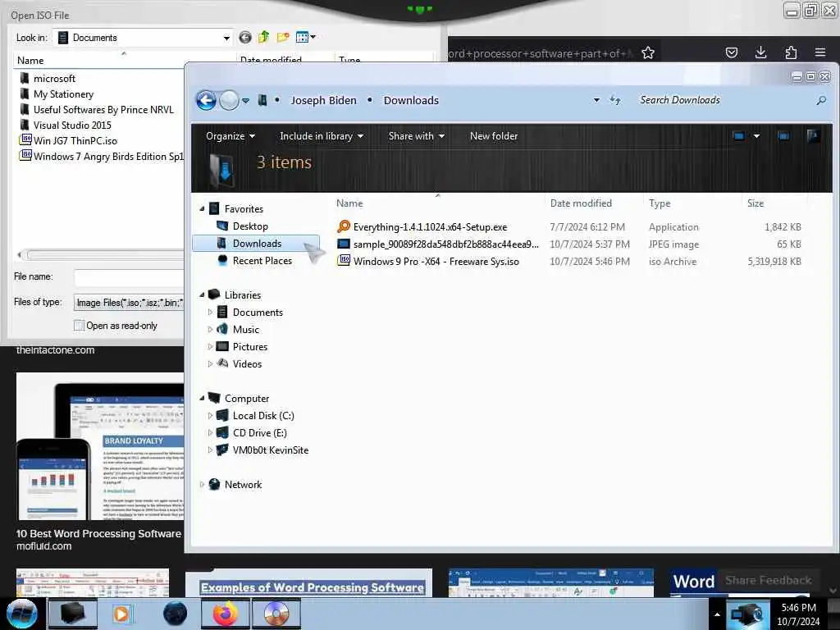
Task: Click the File name input field
Action: point(129,277)
